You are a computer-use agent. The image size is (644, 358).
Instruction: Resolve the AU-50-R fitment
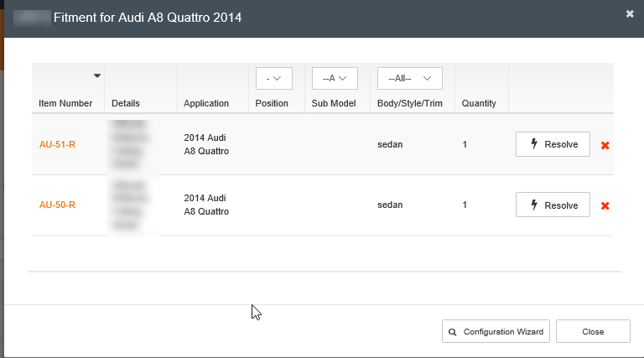coord(553,205)
